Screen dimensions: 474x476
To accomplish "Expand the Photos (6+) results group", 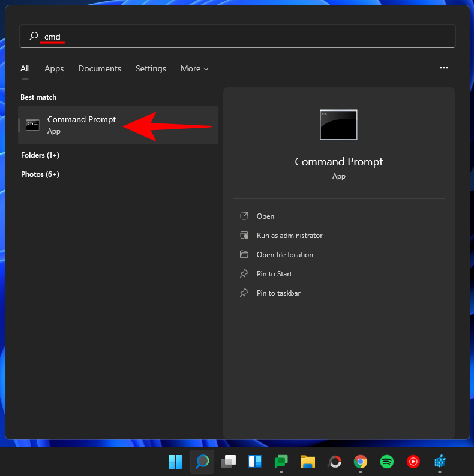I will coord(40,174).
